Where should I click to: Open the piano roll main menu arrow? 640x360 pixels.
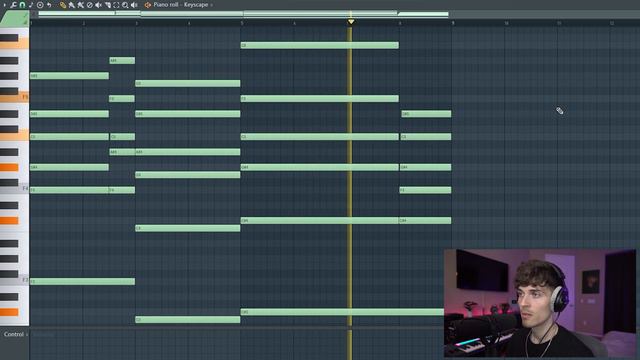4,5
